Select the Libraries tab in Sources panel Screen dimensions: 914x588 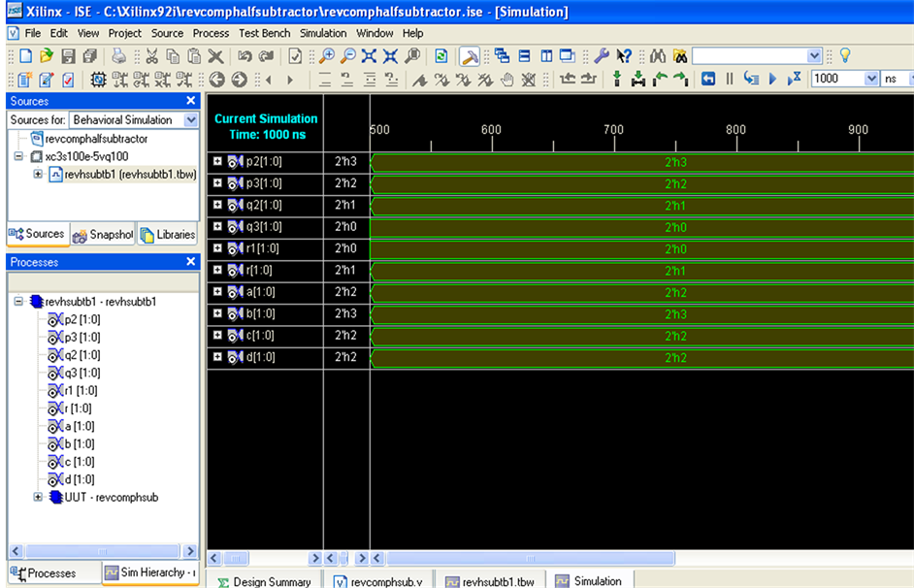[167, 235]
